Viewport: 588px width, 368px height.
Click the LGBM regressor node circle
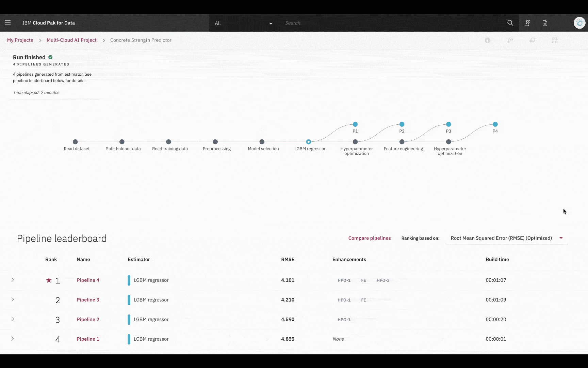click(308, 142)
